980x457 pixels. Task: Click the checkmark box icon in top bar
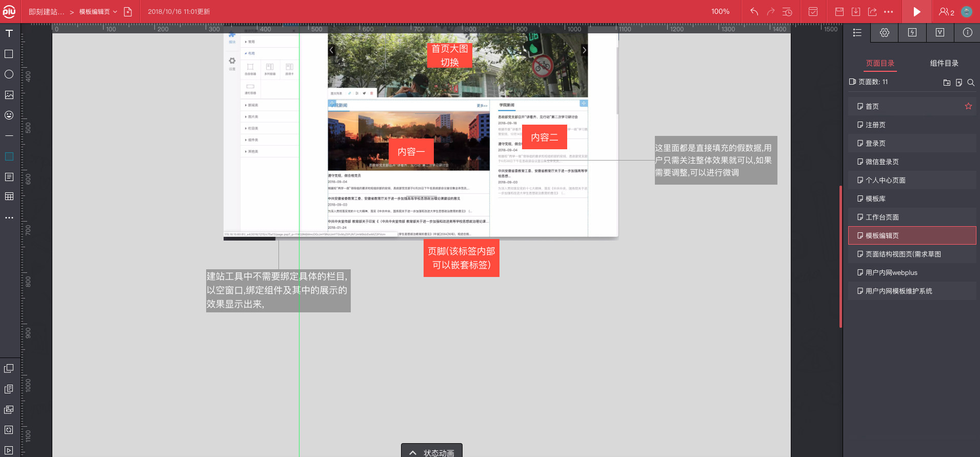813,11
